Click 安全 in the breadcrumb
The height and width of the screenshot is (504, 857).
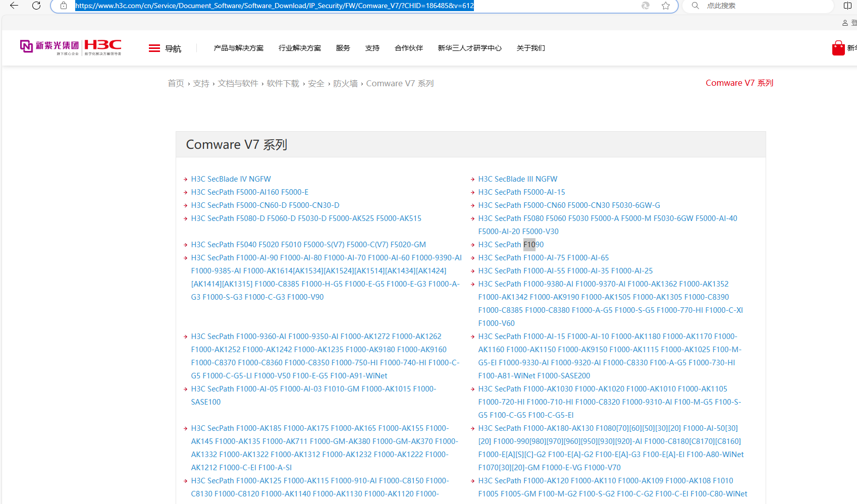pyautogui.click(x=316, y=83)
